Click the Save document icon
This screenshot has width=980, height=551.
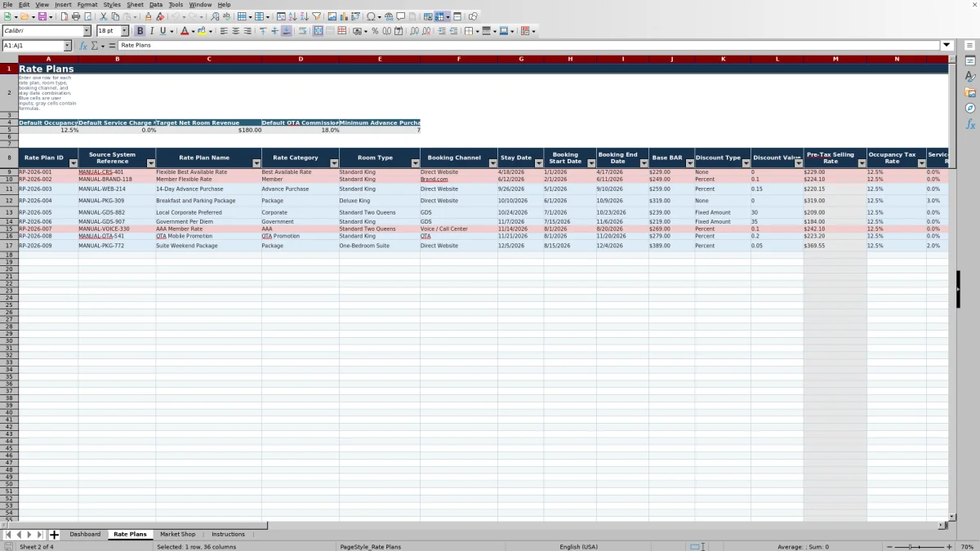click(42, 16)
